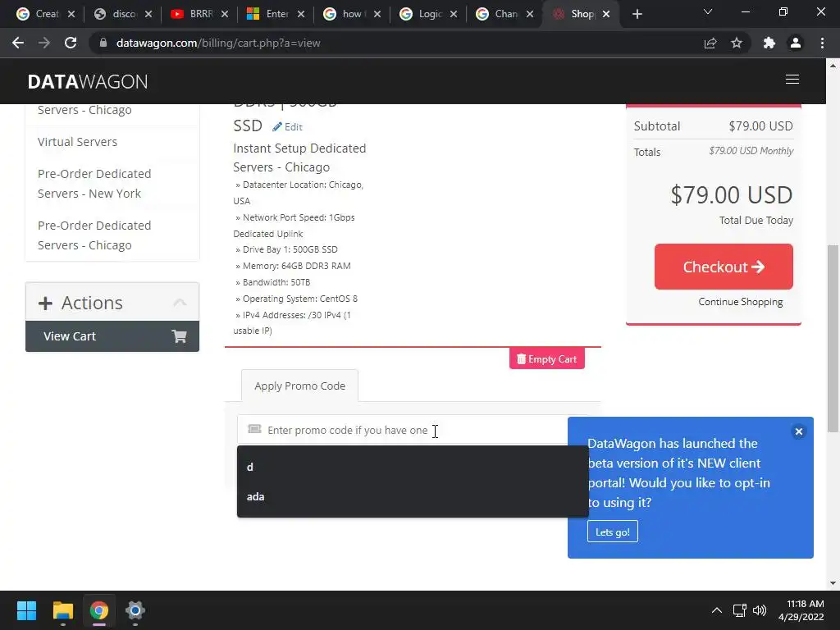Click View Cart in Actions panel
This screenshot has height=630, width=840.
[112, 336]
